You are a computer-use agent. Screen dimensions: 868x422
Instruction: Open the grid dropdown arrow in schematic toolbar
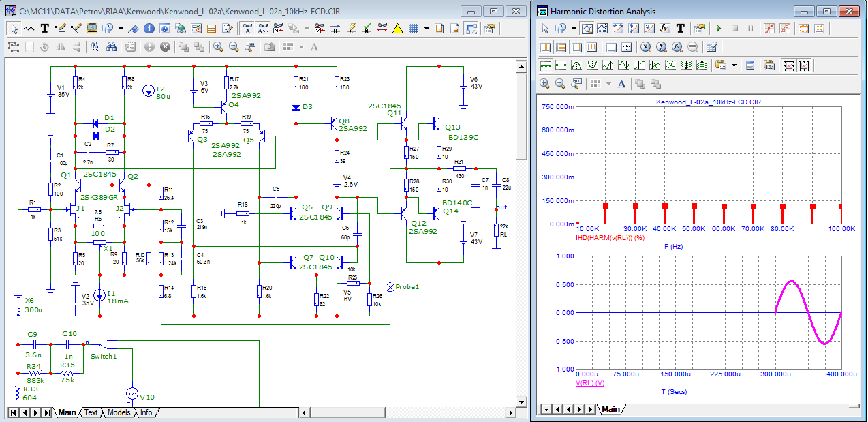point(427,29)
